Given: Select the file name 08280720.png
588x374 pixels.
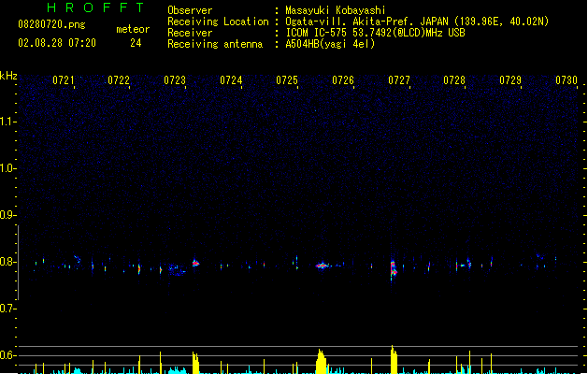Looking at the screenshot, I should point(51,24).
